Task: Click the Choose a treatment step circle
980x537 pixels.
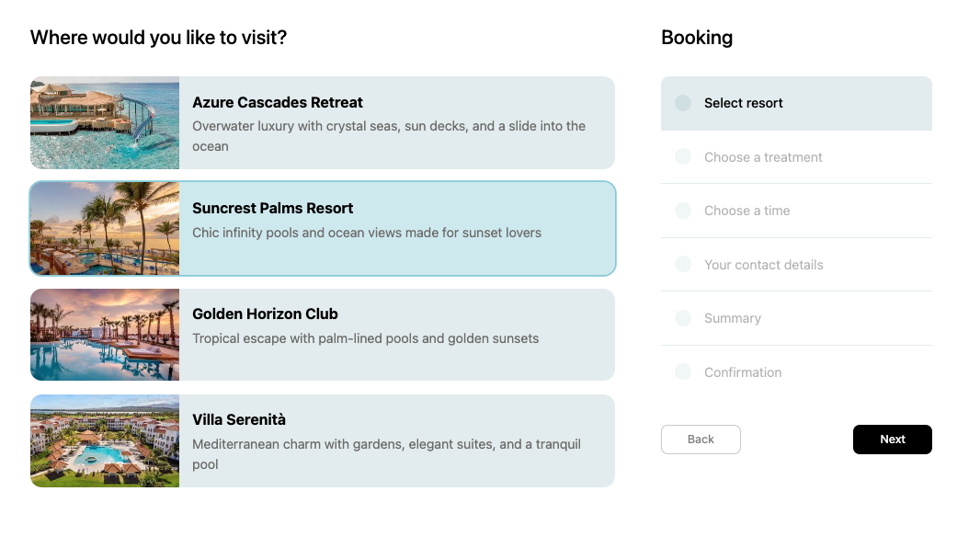Action: coord(683,157)
